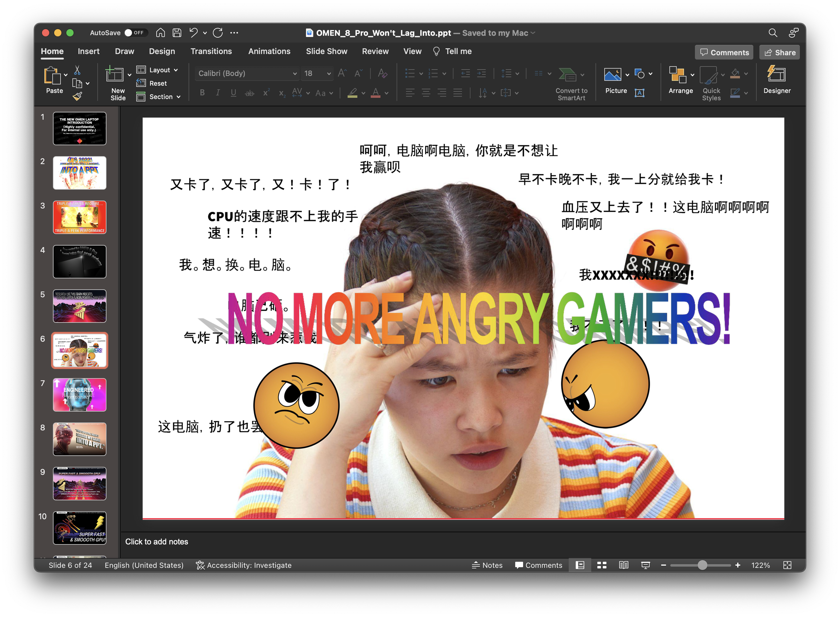Screen dimensions: 840x617
Task: Click the collaboration people icon
Action: coord(793,33)
